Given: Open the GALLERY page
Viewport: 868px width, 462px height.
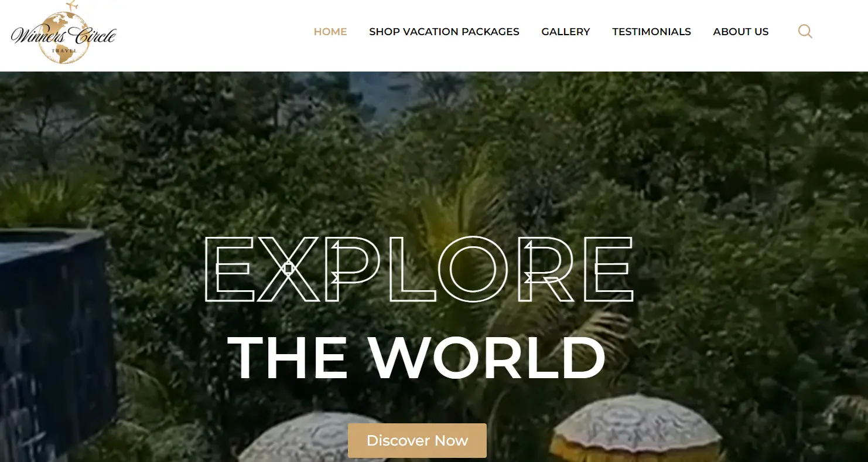Looking at the screenshot, I should pyautogui.click(x=566, y=32).
